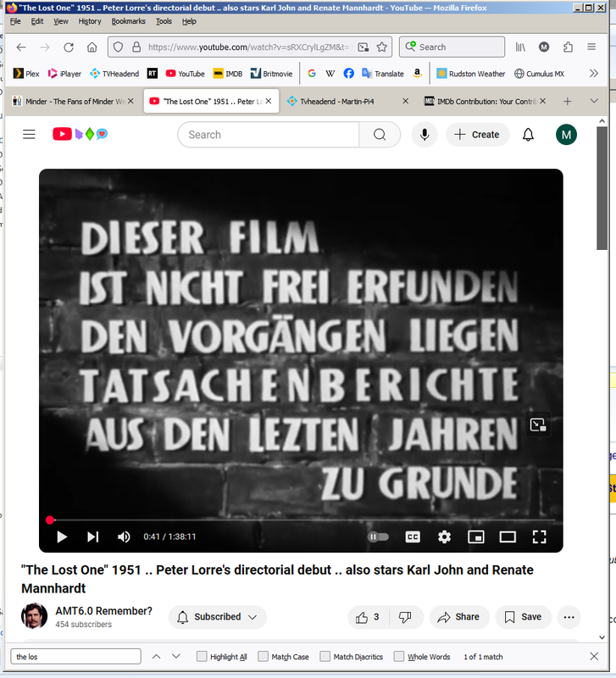The width and height of the screenshot is (616, 678).
Task: Close the find bar
Action: point(594,656)
